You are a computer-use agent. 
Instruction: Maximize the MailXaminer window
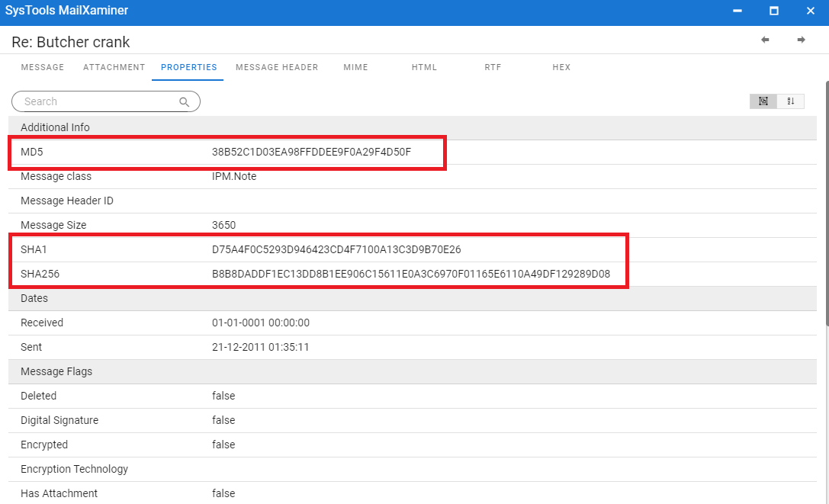pyautogui.click(x=774, y=11)
